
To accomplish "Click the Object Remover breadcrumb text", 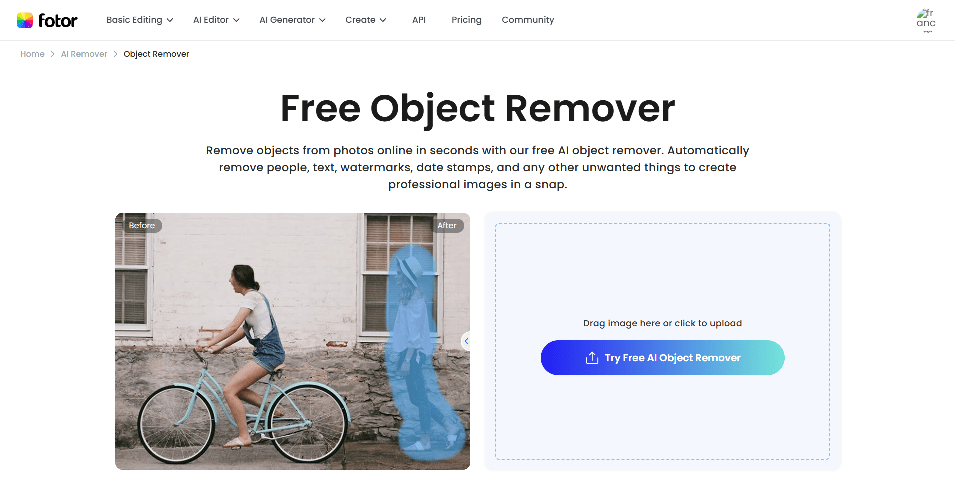I will pyautogui.click(x=157, y=54).
